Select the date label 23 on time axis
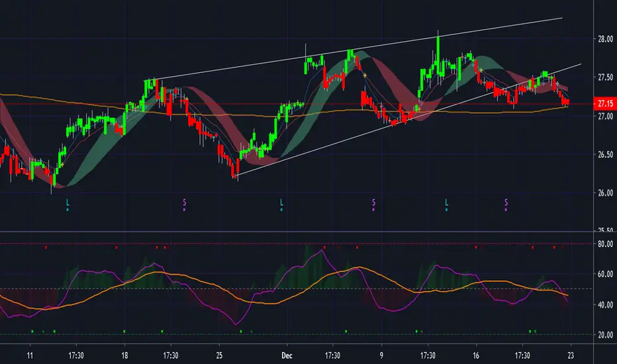The height and width of the screenshot is (364, 617). pyautogui.click(x=571, y=356)
